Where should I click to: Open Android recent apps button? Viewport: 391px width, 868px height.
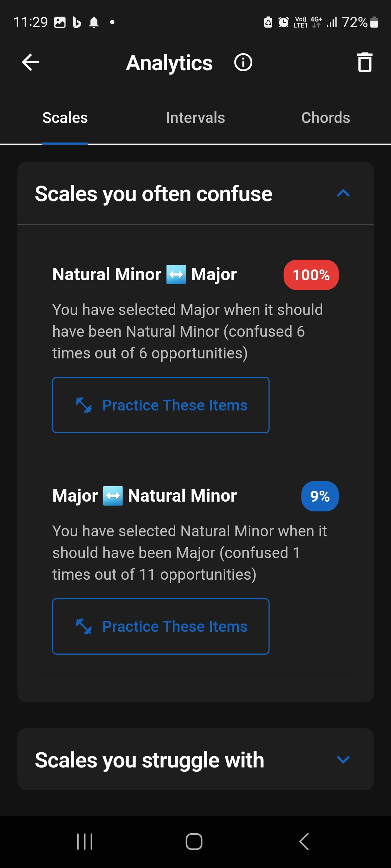(85, 842)
